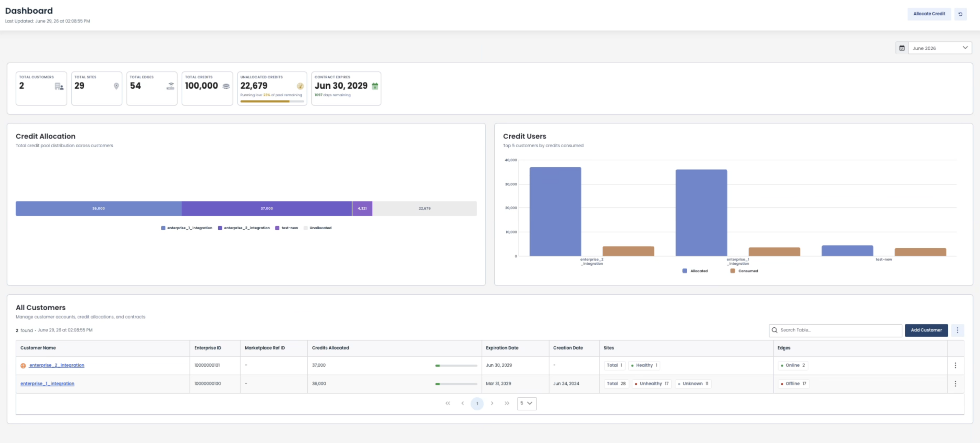The width and height of the screenshot is (980, 443).
Task: Click the Total Credits coin icon
Action: pos(226,86)
